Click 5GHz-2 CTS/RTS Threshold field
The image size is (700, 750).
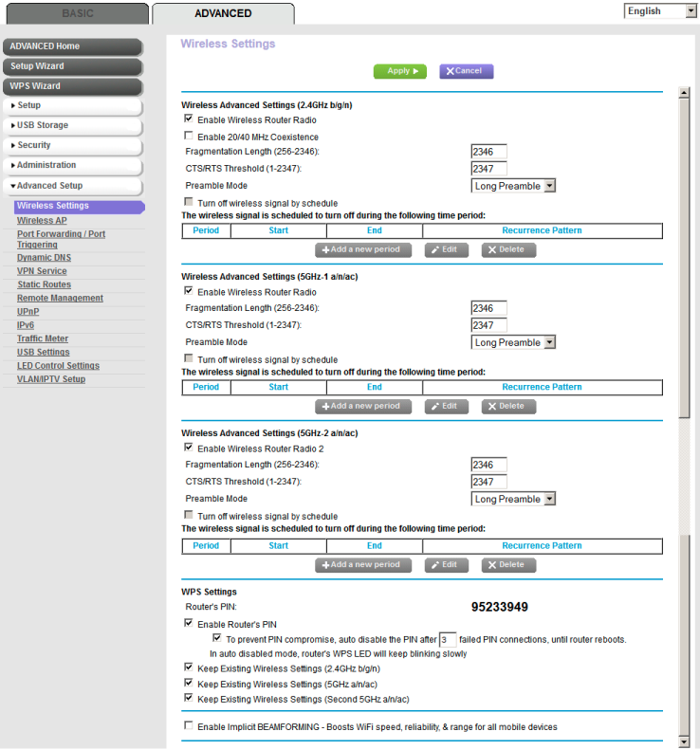[488, 482]
